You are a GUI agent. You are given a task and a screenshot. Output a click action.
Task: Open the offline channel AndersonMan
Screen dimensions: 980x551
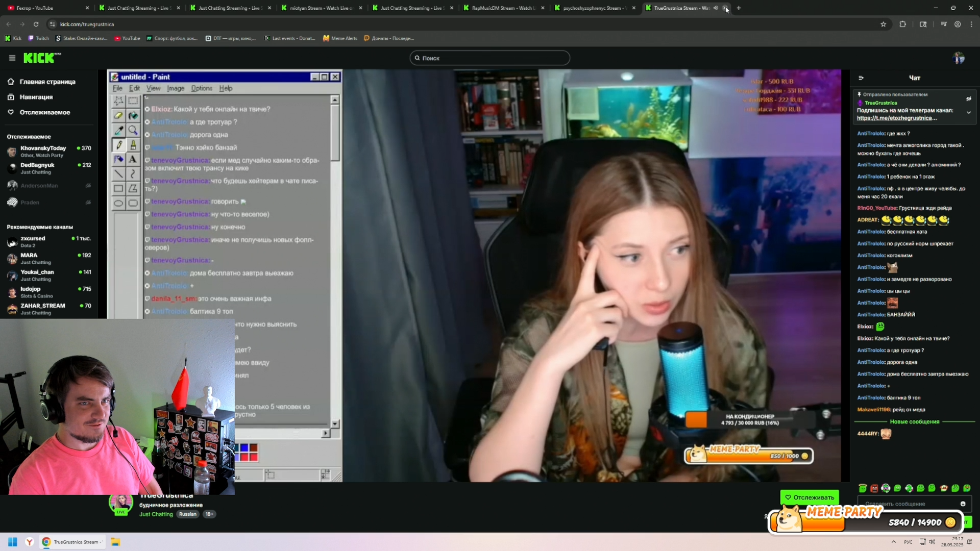[49, 186]
